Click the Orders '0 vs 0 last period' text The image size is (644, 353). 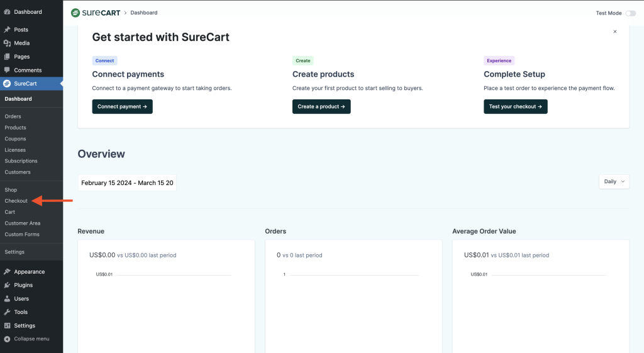click(x=299, y=255)
